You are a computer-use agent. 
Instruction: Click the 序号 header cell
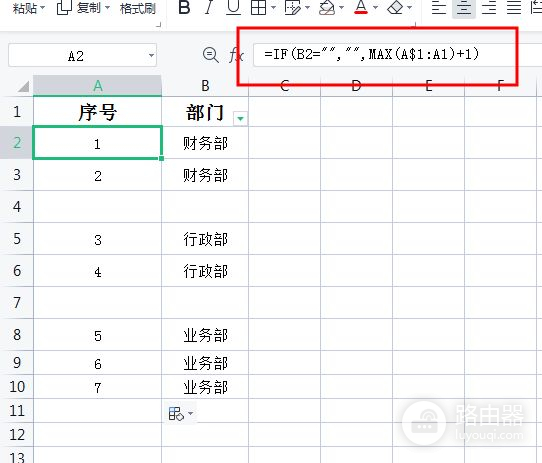(x=97, y=111)
